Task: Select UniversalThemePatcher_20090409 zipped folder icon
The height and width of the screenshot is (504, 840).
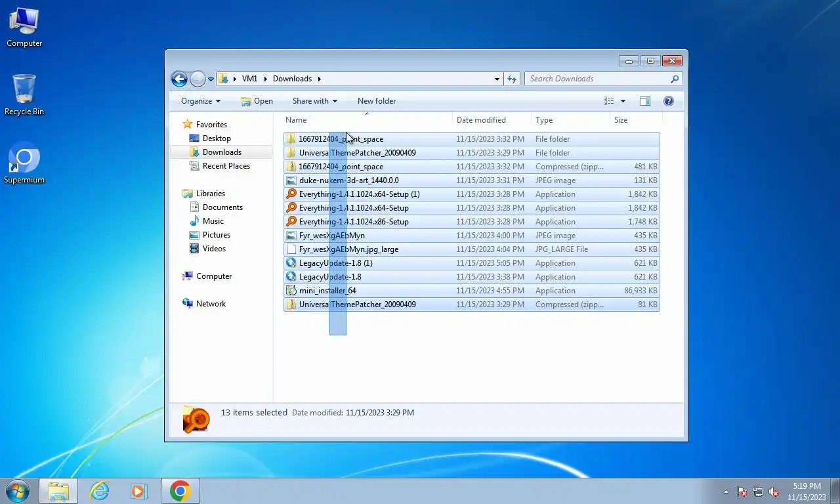Action: [291, 304]
